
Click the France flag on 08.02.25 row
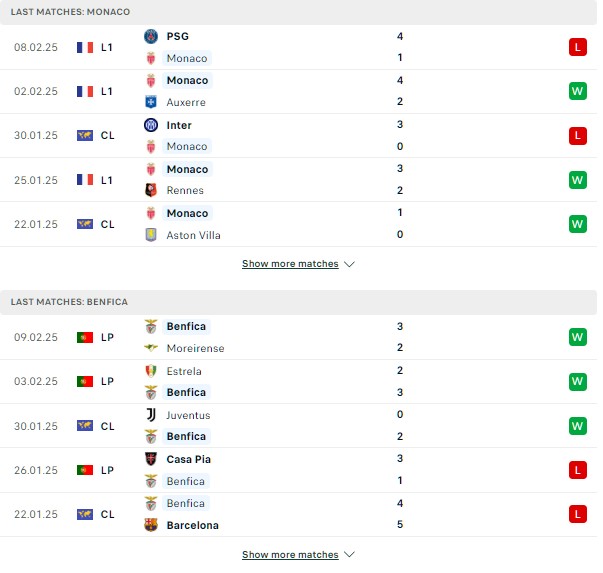[x=85, y=47]
